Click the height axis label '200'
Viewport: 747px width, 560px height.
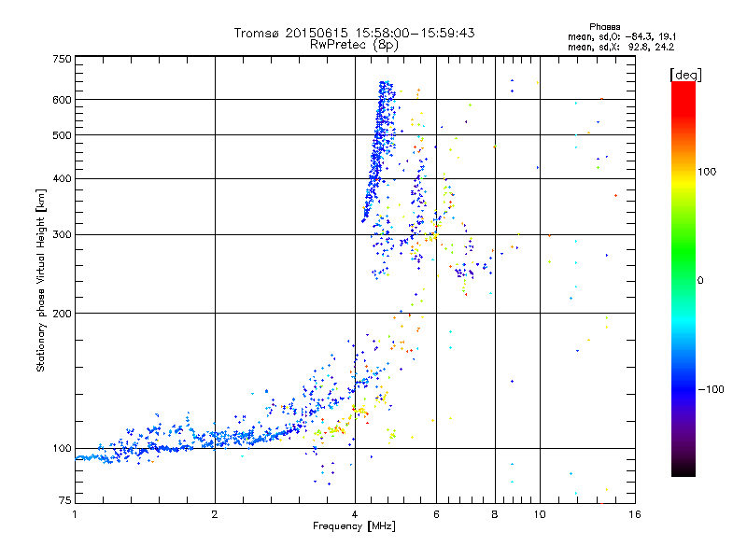coord(62,314)
